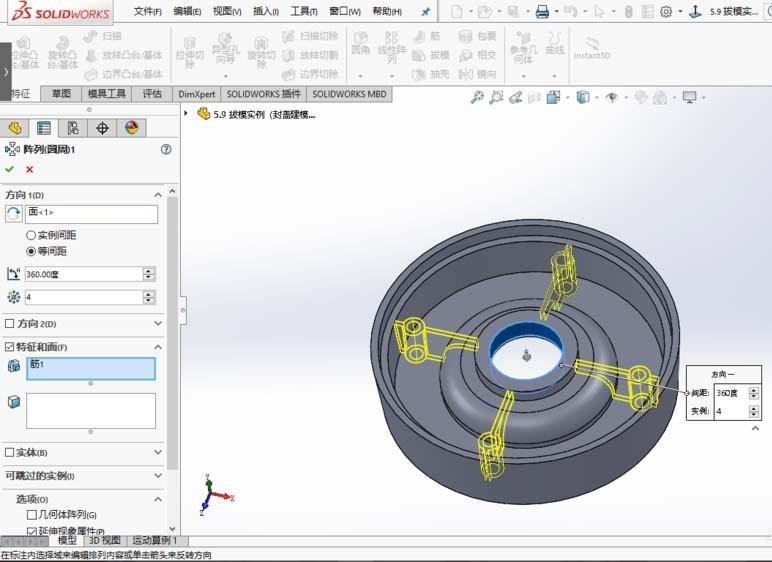Click the faces to pattern empty box

point(91,410)
